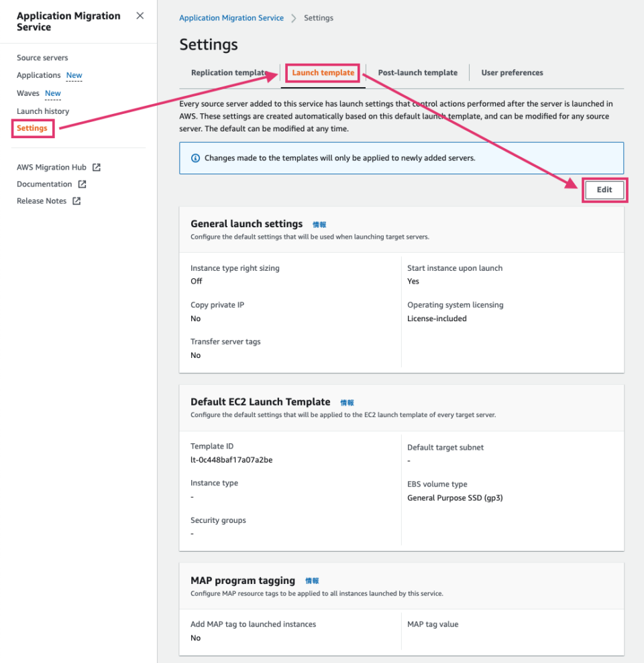Click the Off value under right sizing
The width and height of the screenshot is (644, 663).
point(197,281)
